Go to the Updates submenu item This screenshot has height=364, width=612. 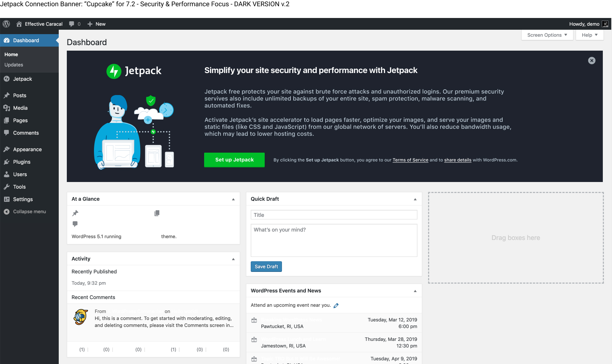point(14,65)
